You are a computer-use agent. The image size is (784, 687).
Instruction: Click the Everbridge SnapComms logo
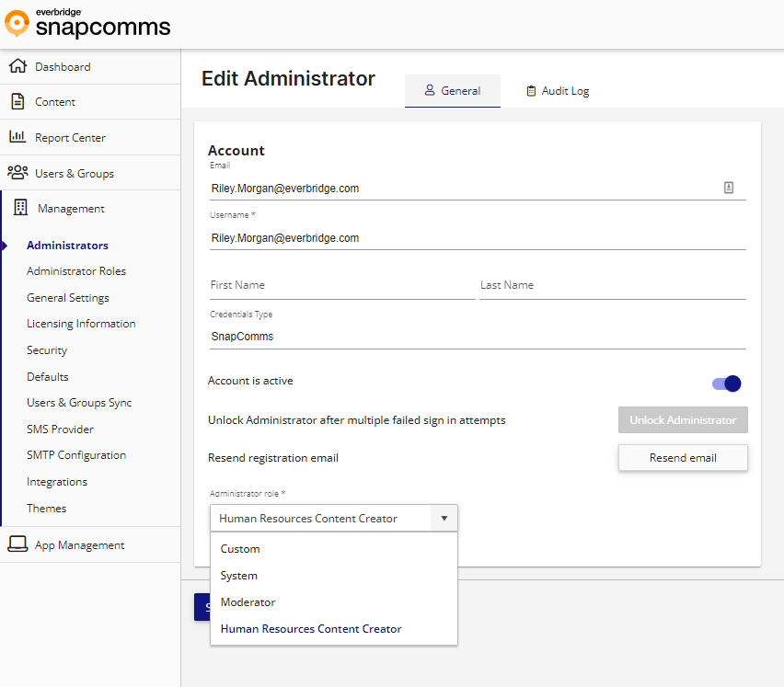(87, 23)
